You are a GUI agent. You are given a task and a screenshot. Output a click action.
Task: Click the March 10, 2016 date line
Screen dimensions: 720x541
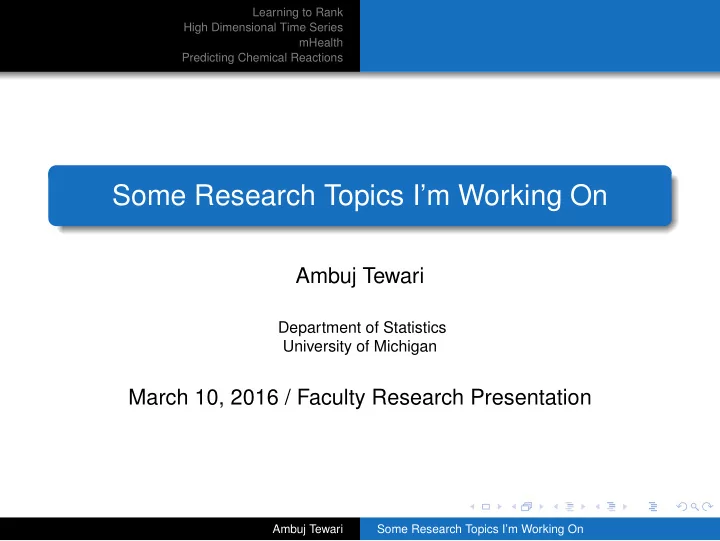click(x=360, y=397)
